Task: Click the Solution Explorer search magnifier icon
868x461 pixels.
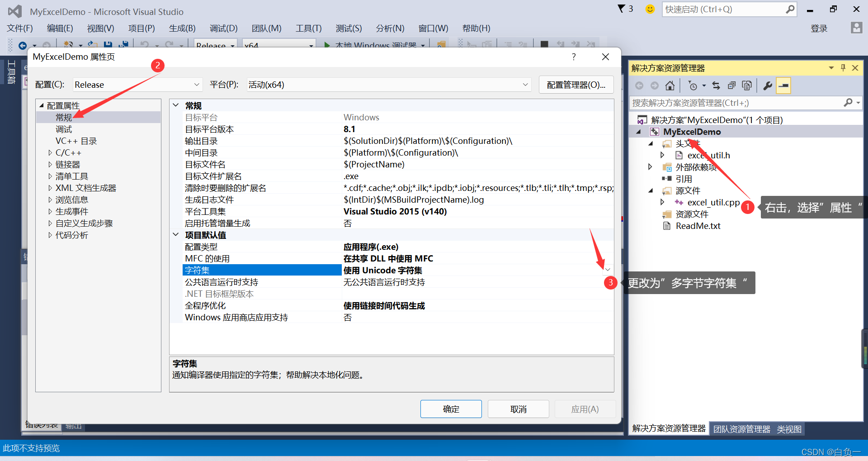Action: (x=848, y=103)
